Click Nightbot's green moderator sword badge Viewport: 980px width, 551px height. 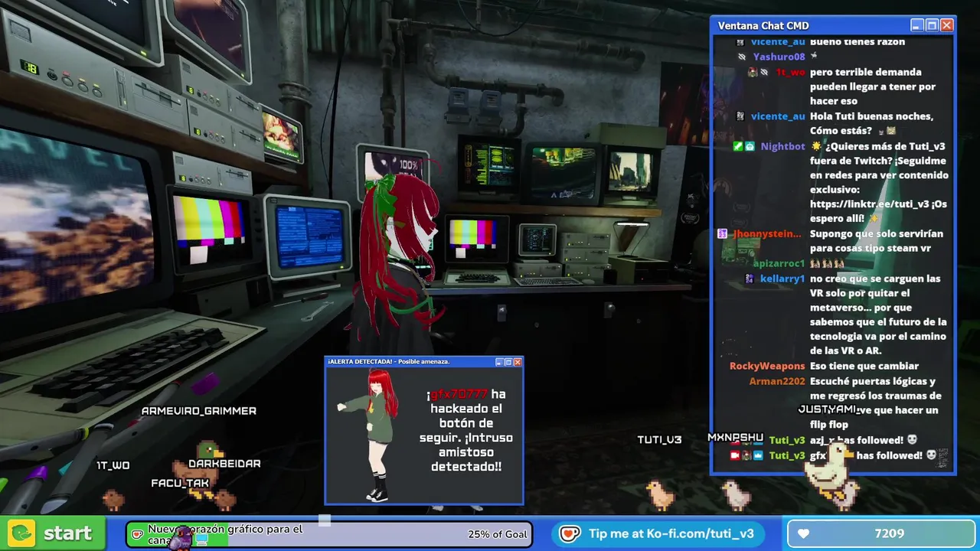(738, 146)
